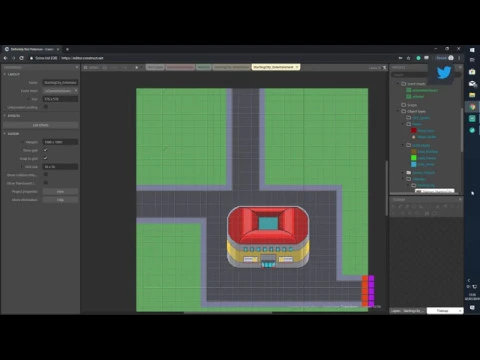Go forward in the browser
The height and width of the screenshot is (360, 480).
[13, 58]
